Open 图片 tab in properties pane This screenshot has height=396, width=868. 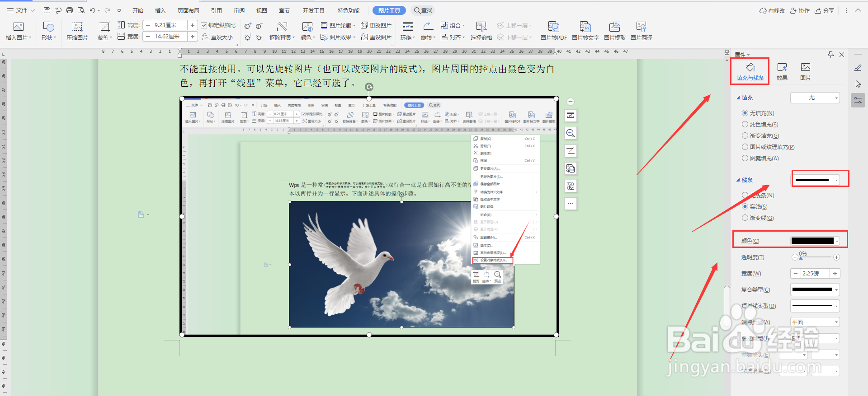tap(806, 72)
